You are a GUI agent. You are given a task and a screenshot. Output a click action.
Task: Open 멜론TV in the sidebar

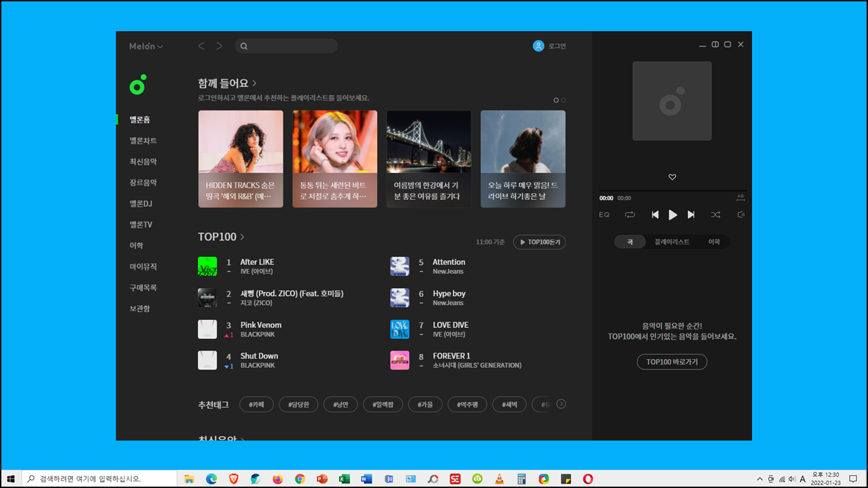click(141, 224)
